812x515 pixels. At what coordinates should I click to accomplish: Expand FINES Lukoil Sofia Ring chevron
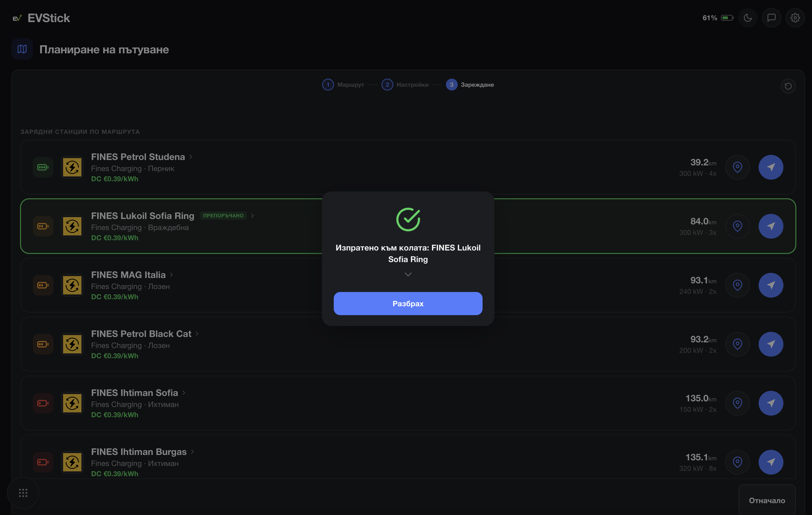[x=253, y=215]
